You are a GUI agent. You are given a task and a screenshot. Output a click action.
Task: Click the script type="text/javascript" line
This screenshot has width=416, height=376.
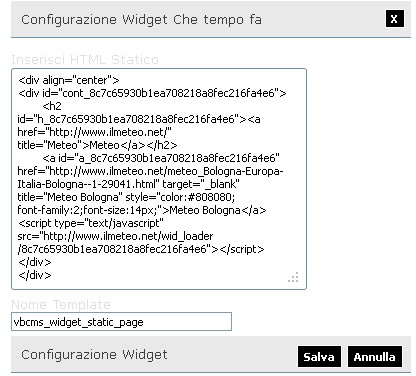point(91,223)
